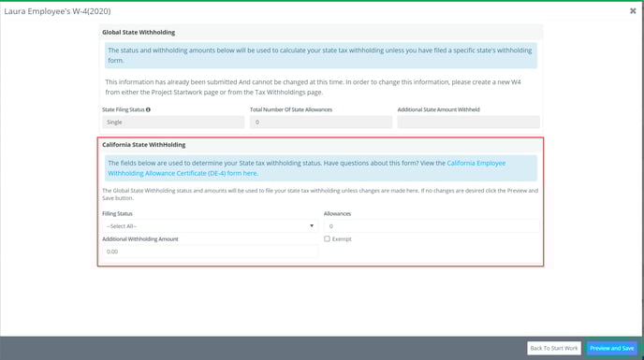Click the Filling Status label
The height and width of the screenshot is (360, 644).
pyautogui.click(x=117, y=213)
